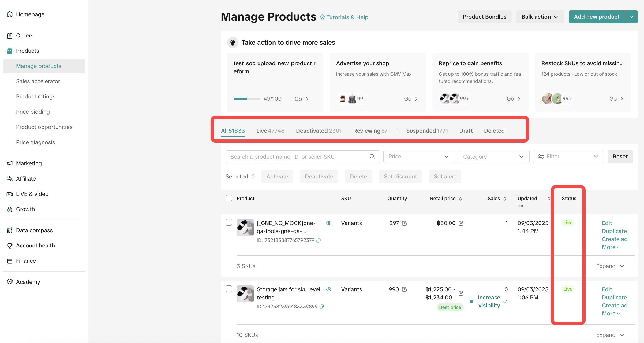Click the search magnifier icon
This screenshot has height=343, width=644.
click(372, 157)
